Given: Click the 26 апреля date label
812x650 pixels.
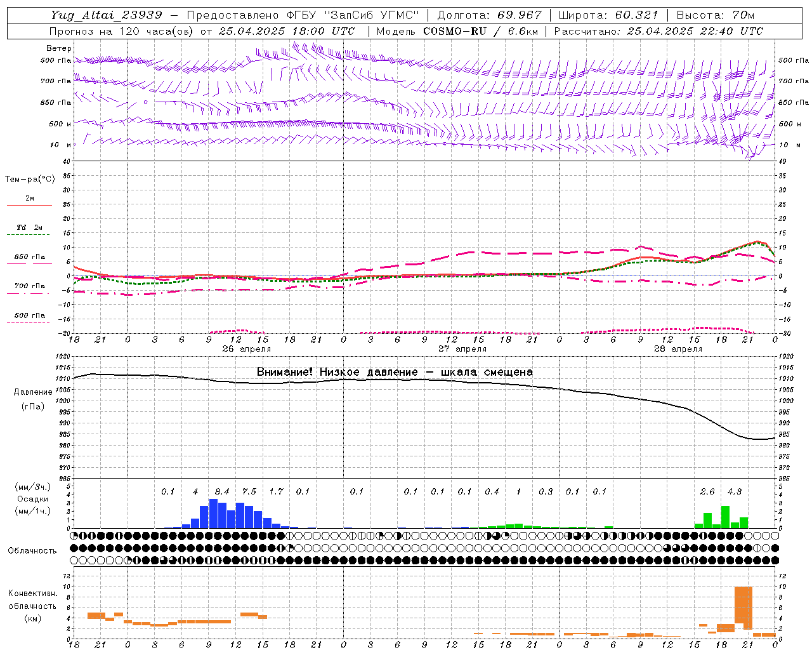Looking at the screenshot, I should coord(246,349).
